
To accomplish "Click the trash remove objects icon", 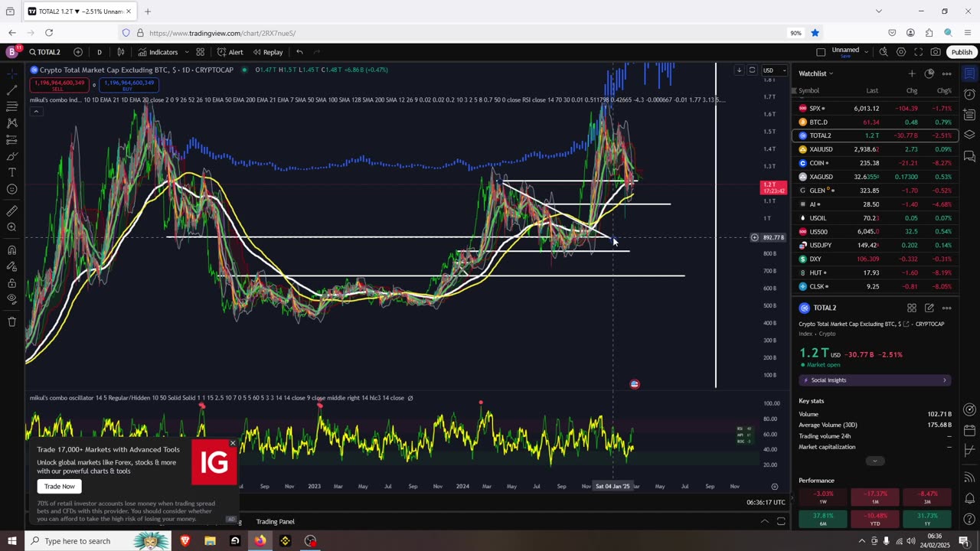I will [x=11, y=322].
